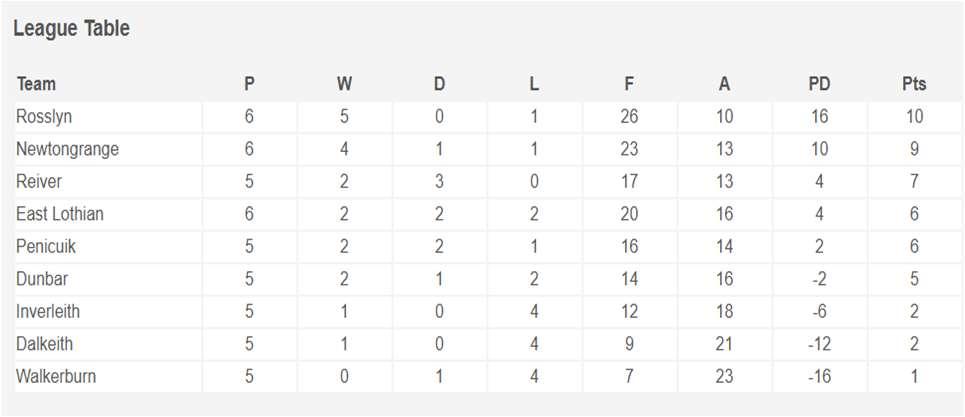The width and height of the screenshot is (965, 417).
Task: Click Walkerburn's point difference of -16
Action: [819, 377]
